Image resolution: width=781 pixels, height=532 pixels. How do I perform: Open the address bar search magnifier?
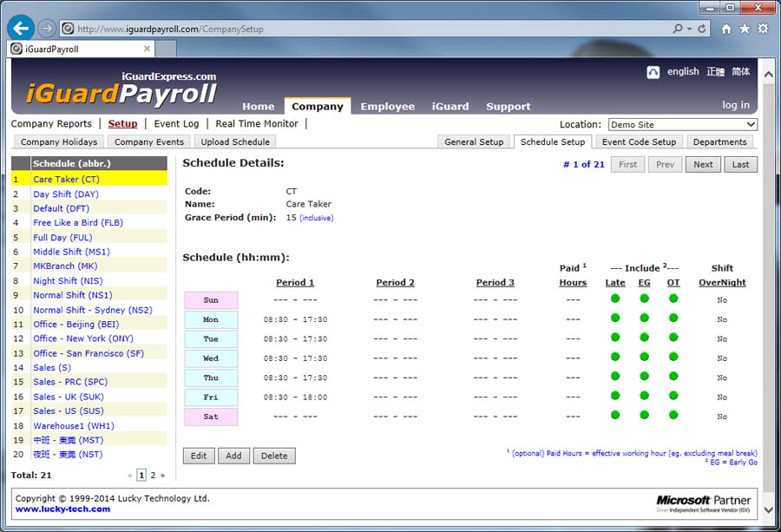678,29
